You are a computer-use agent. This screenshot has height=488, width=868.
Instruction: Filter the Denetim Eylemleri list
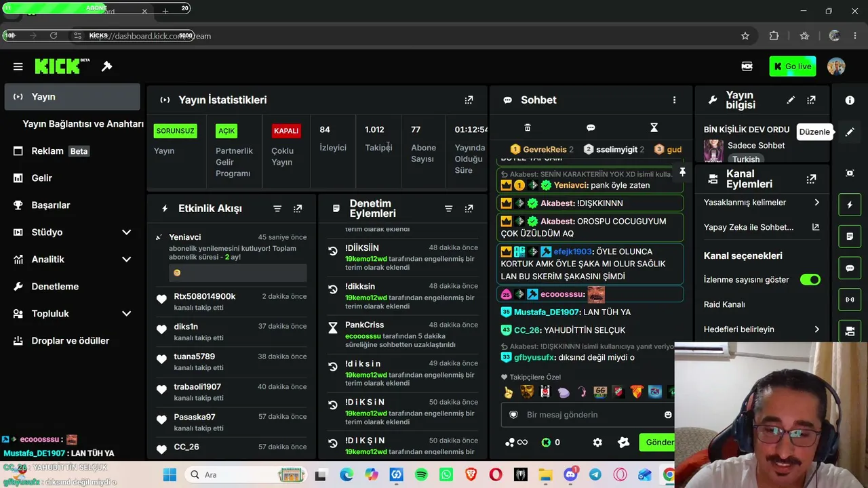tap(448, 209)
